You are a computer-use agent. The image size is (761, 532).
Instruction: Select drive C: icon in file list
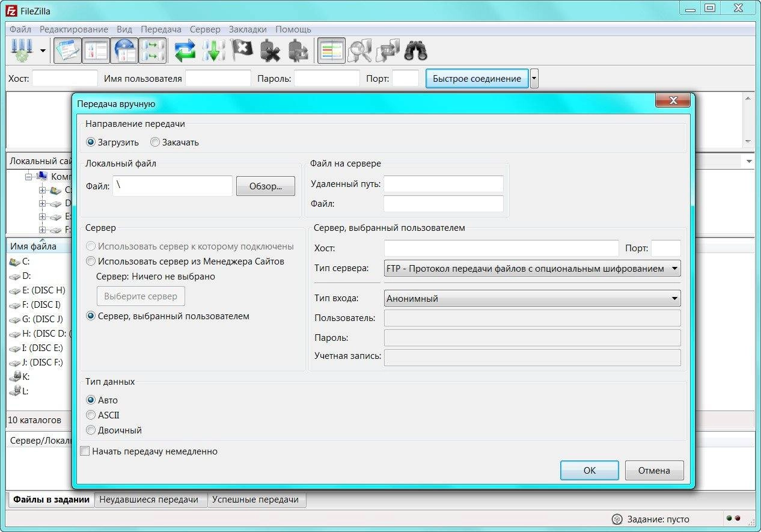click(x=14, y=261)
